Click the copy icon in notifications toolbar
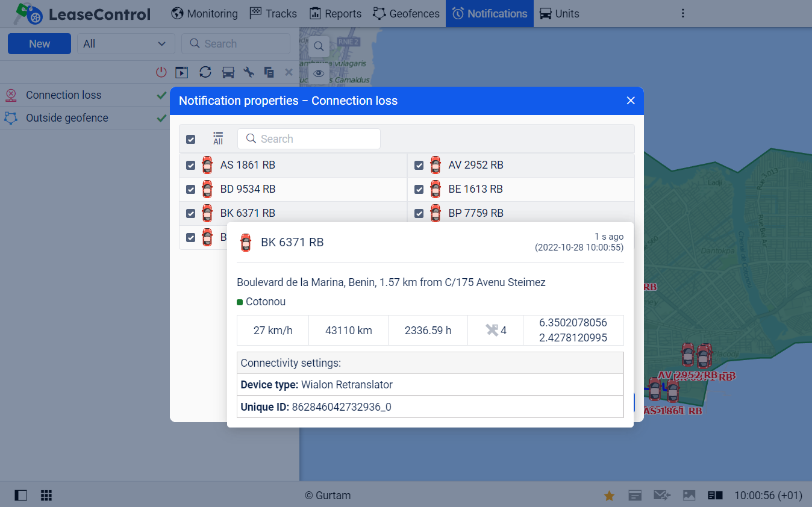812x507 pixels. point(269,72)
